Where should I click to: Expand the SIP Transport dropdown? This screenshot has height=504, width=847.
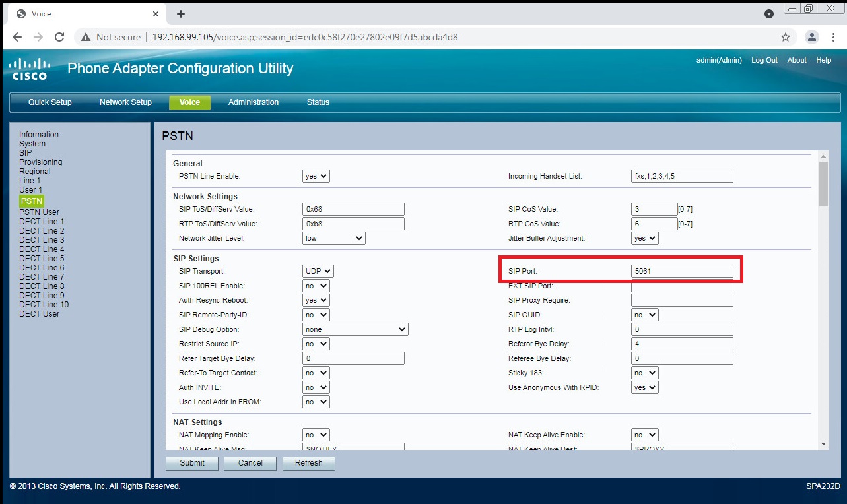pyautogui.click(x=318, y=271)
